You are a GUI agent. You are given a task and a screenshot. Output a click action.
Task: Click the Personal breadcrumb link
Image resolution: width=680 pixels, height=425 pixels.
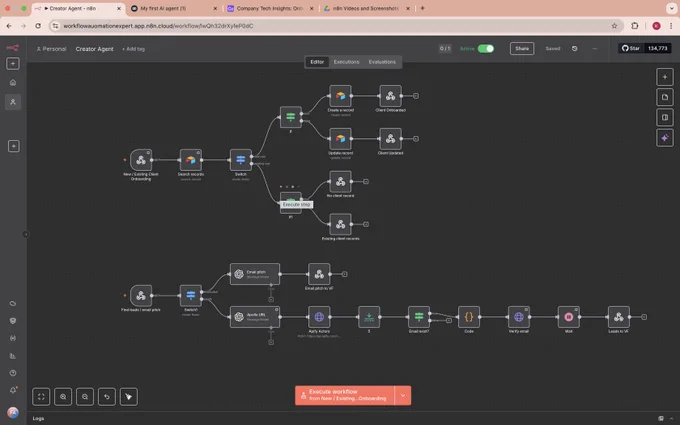(x=52, y=49)
